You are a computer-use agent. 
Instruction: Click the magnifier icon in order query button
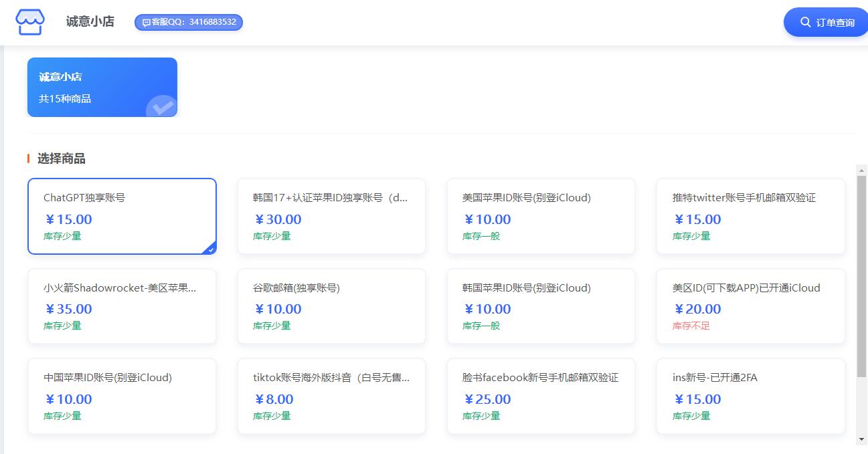[x=805, y=22]
